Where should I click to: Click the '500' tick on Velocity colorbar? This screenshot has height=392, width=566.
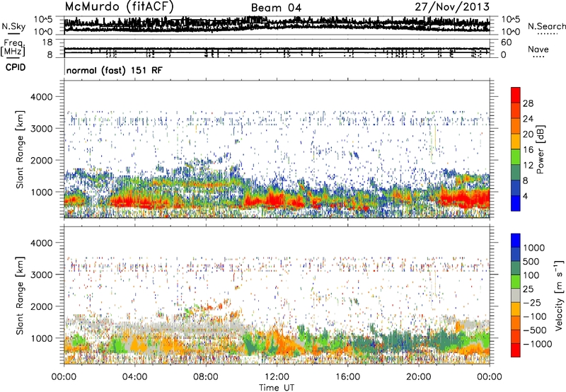pyautogui.click(x=531, y=262)
